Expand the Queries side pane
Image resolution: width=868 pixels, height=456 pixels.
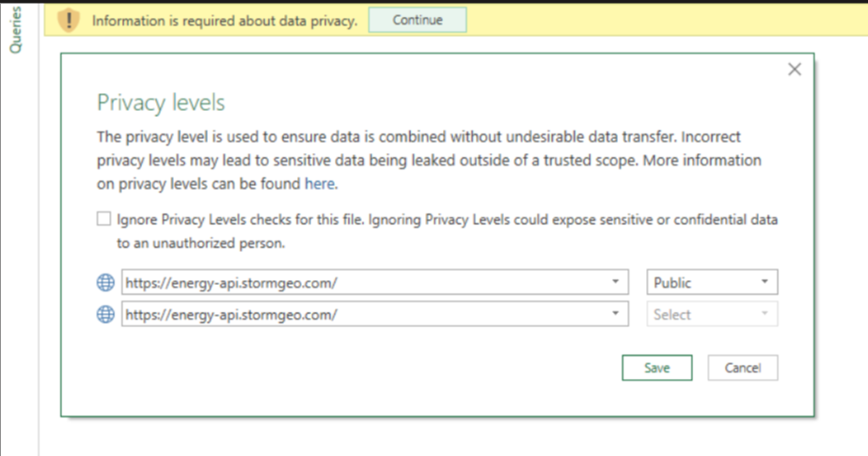(16, 29)
